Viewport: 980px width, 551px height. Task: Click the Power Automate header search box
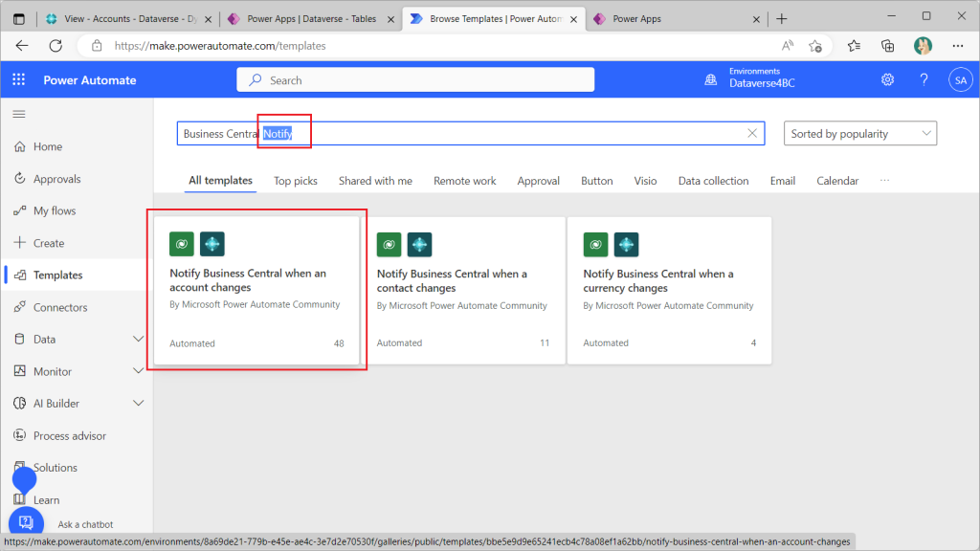[415, 80]
